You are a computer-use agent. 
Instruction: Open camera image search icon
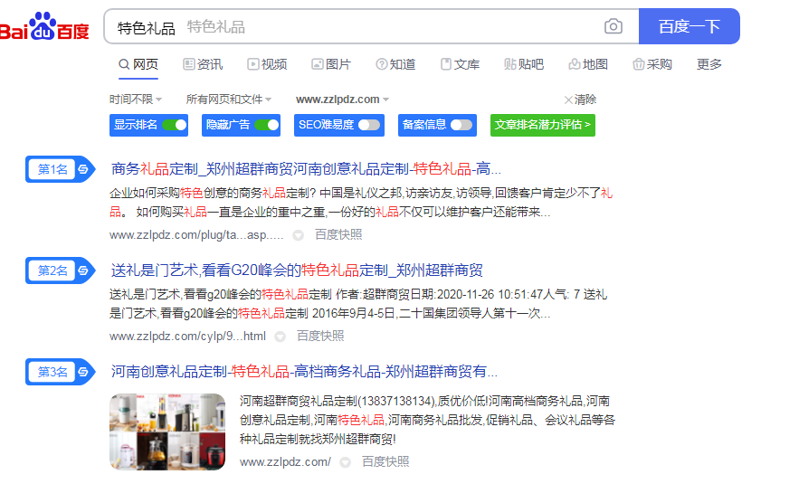pyautogui.click(x=613, y=26)
